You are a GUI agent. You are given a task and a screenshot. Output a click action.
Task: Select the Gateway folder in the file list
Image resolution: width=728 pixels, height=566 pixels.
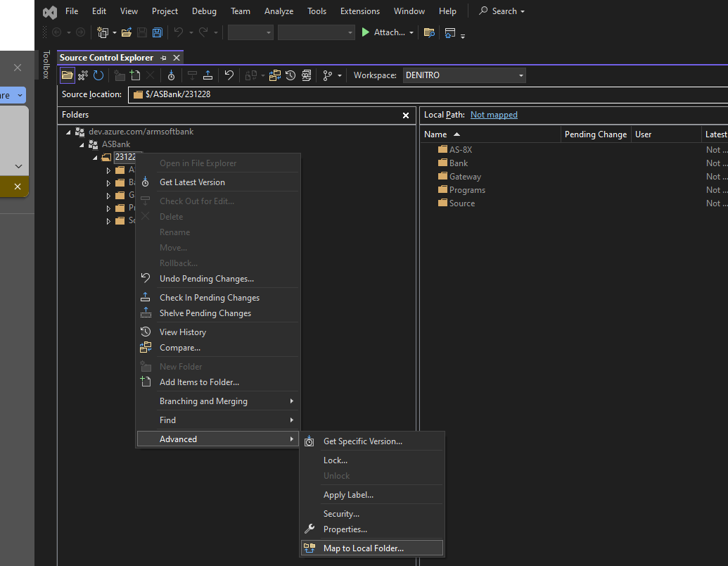coord(466,176)
